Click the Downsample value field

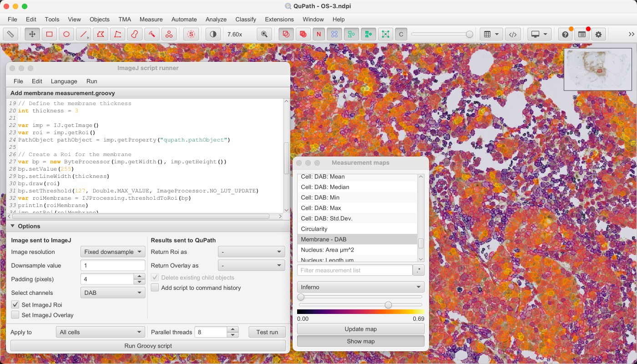point(113,265)
